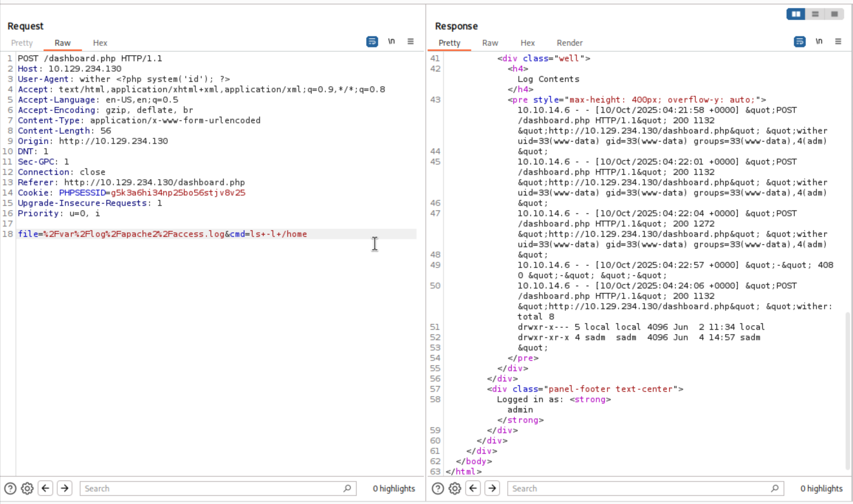Open Response panel hamburger options menu
853x504 pixels.
(838, 41)
